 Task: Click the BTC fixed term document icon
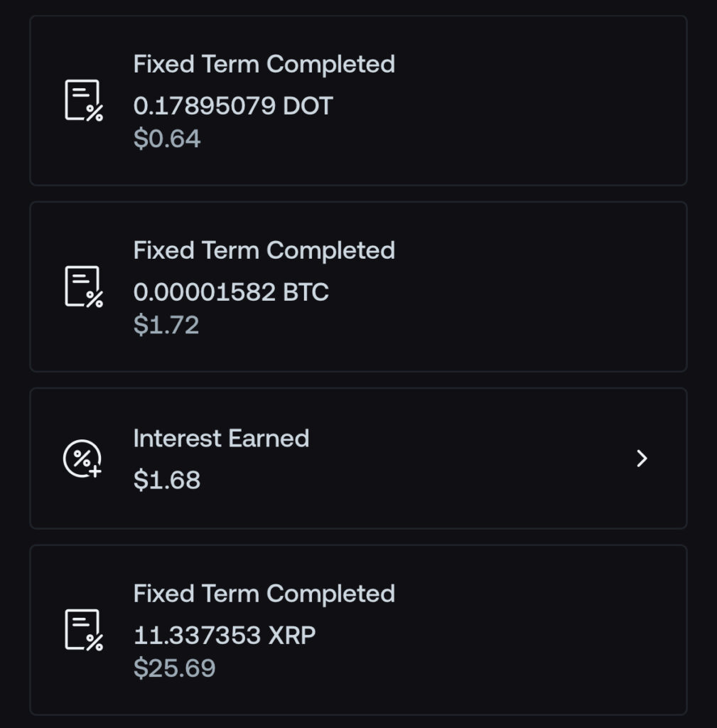[x=84, y=287]
